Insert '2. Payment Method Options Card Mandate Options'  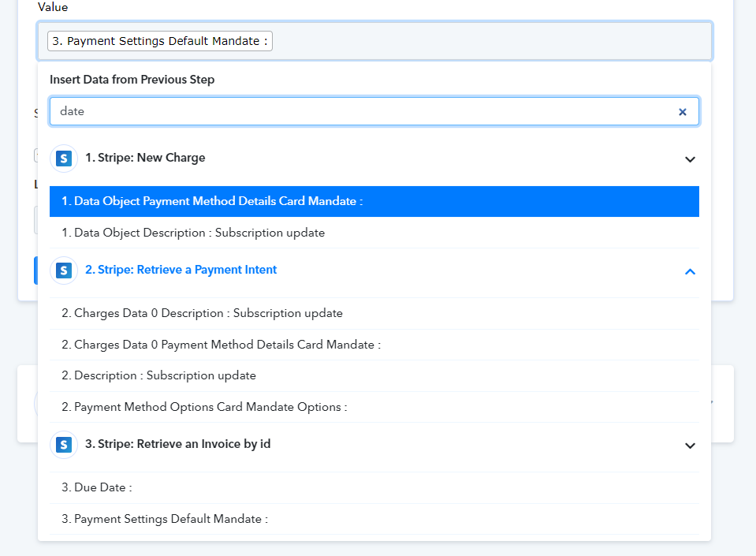374,407
